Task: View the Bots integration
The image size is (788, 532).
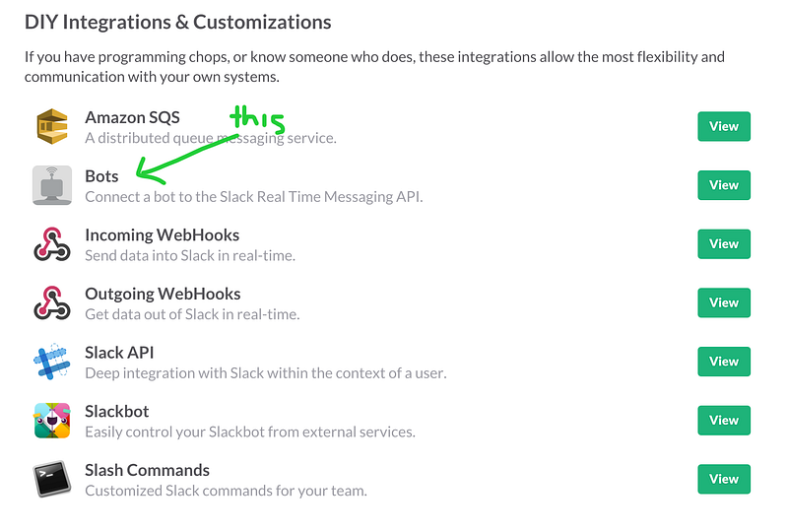Action: click(x=724, y=185)
